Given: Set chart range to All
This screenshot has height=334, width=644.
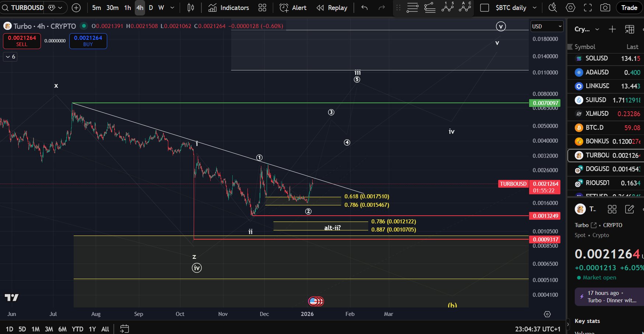Looking at the screenshot, I should [105, 329].
